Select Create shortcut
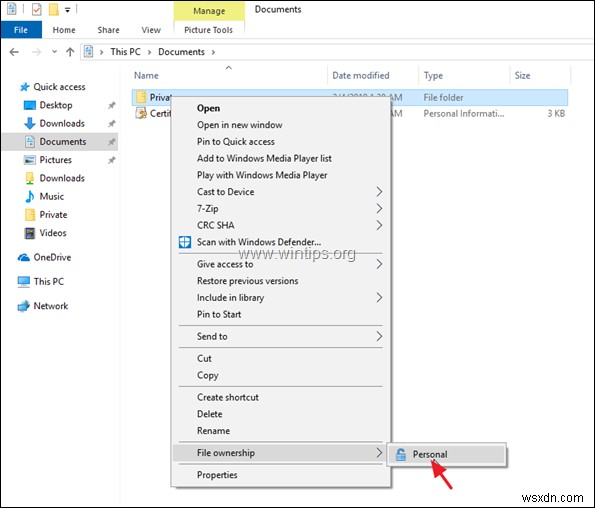The image size is (595, 508). click(x=281, y=397)
